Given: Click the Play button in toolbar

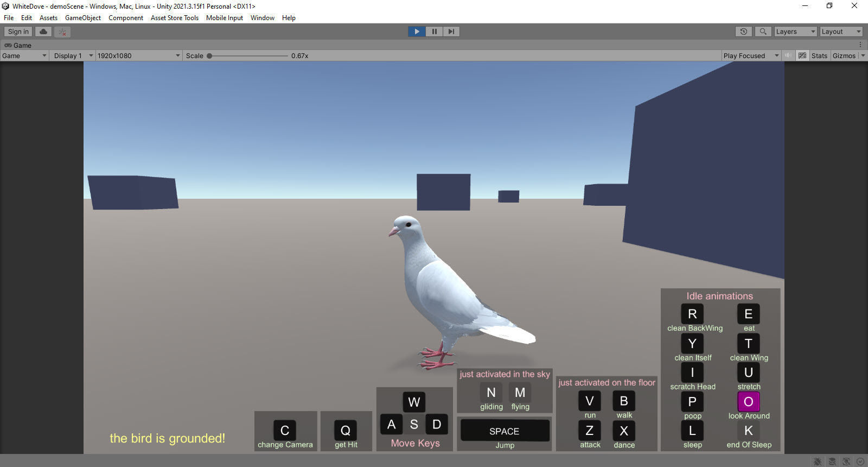Looking at the screenshot, I should [x=417, y=31].
